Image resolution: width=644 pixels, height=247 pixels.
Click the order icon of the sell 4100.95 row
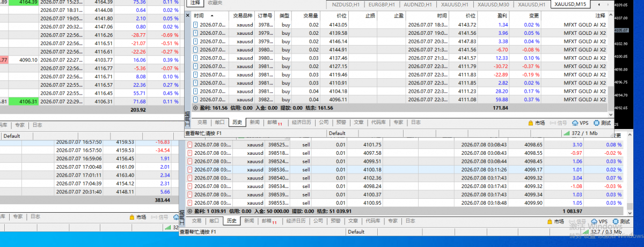[189, 203]
